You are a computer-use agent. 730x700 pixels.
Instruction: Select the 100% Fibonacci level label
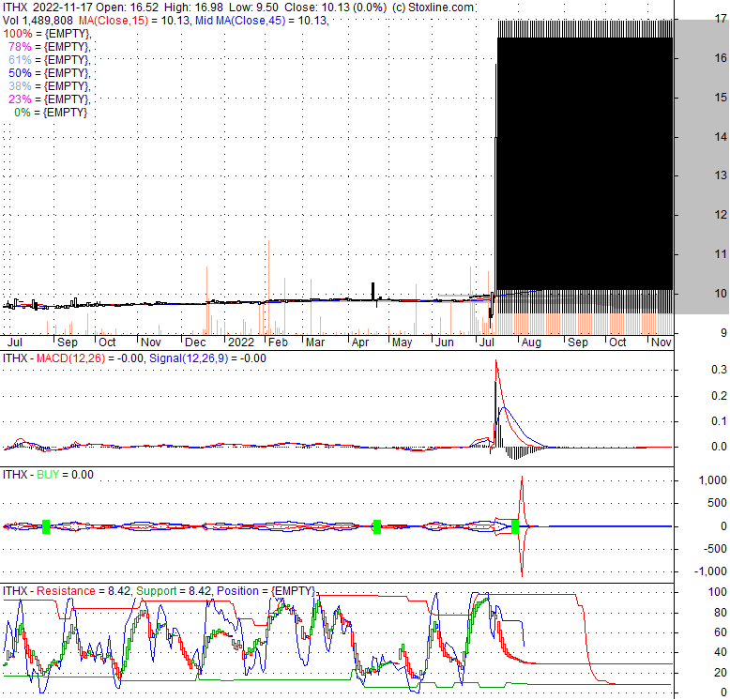pos(47,34)
